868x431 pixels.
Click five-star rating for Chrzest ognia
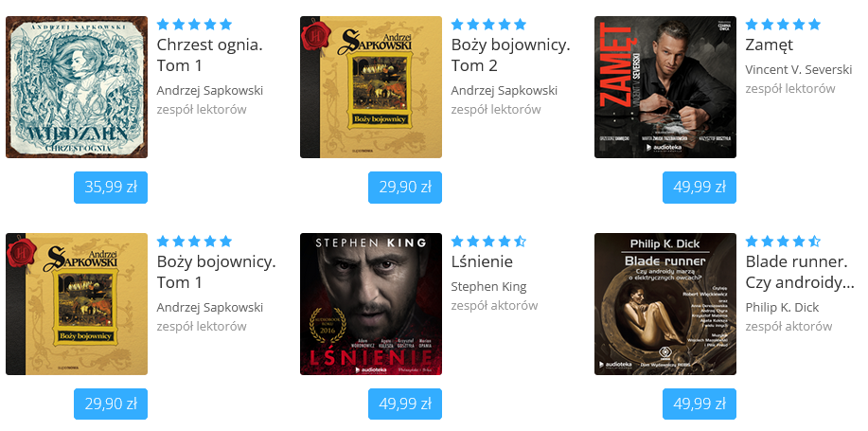click(194, 25)
